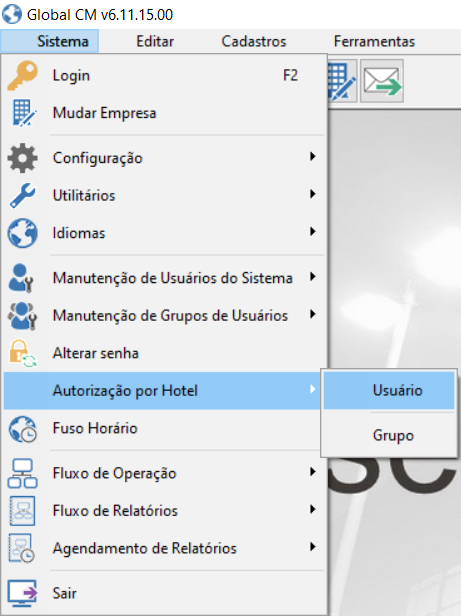Select Autorização por Hotel entry
The width and height of the screenshot is (461, 616).
pyautogui.click(x=163, y=391)
